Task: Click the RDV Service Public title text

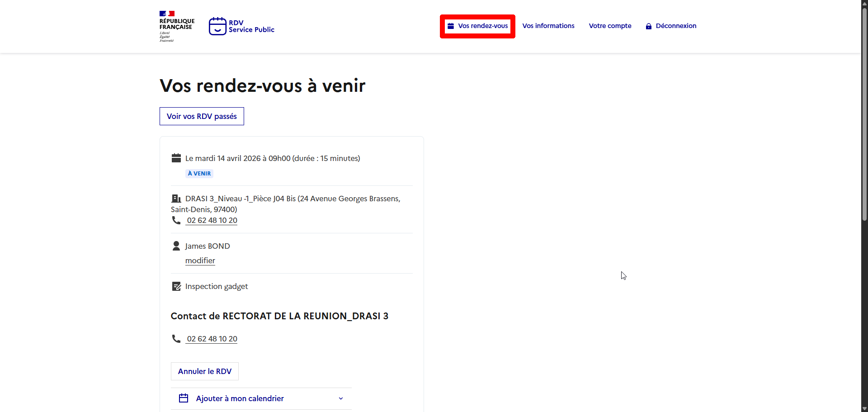Action: pyautogui.click(x=251, y=26)
